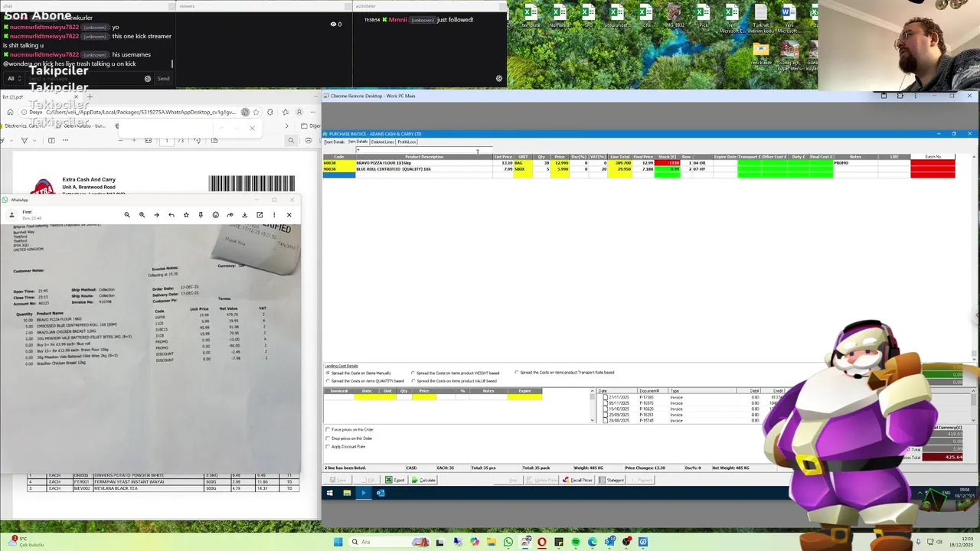Switch to the Item Details tab
The image size is (980, 551).
tap(358, 142)
